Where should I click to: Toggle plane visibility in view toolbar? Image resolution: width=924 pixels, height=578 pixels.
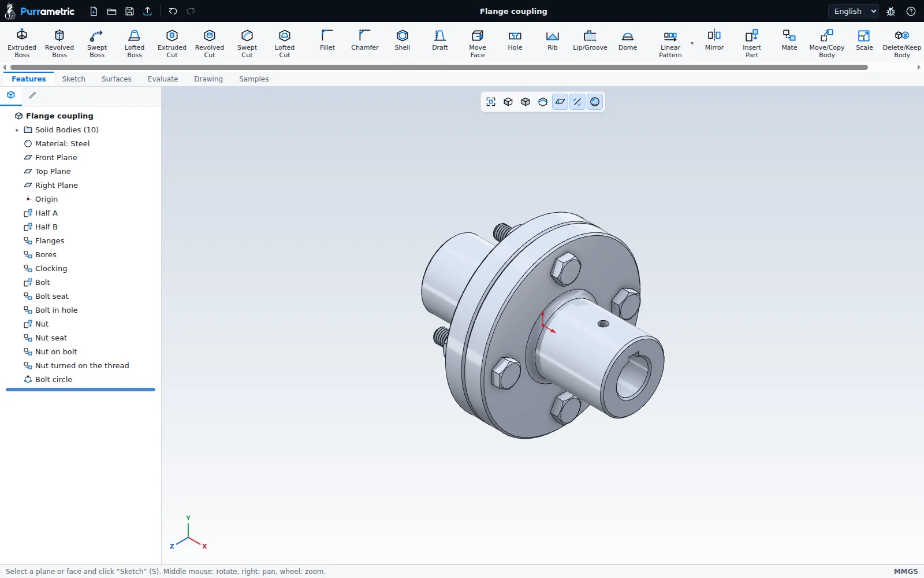pyautogui.click(x=560, y=102)
